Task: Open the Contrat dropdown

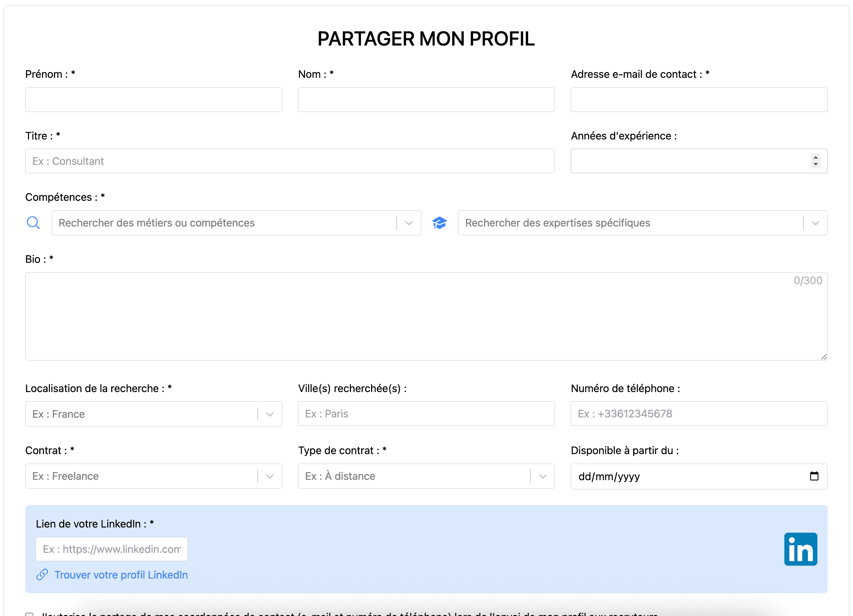Action: point(270,476)
